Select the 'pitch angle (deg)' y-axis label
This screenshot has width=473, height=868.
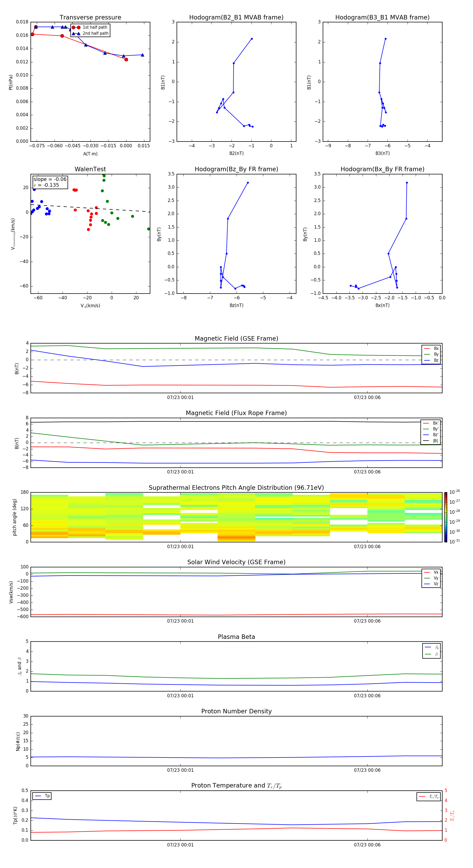point(14,517)
